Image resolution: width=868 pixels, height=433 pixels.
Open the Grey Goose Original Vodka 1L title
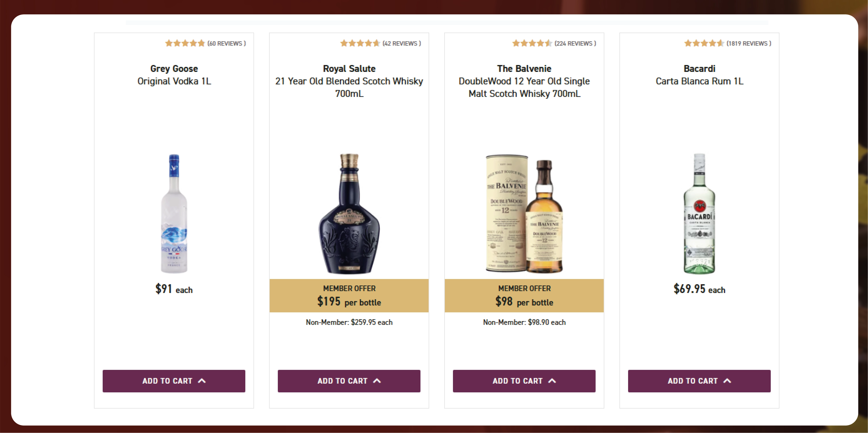(174, 75)
